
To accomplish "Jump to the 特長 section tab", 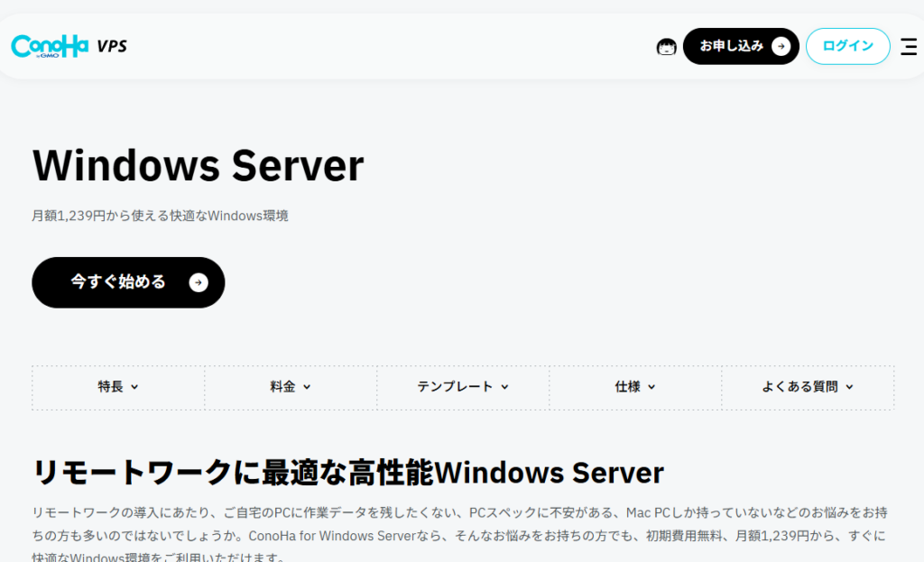I will tap(111, 387).
